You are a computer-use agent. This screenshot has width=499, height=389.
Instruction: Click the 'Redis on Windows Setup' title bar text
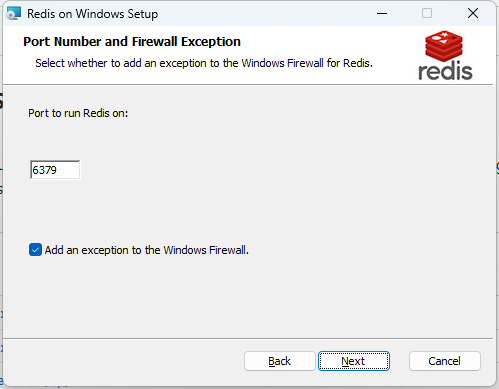[x=93, y=14]
